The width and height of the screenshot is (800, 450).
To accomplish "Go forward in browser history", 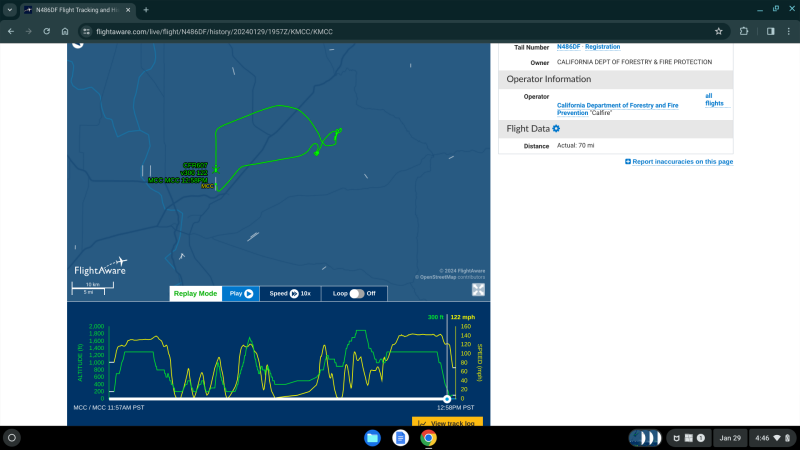I will pos(29,32).
